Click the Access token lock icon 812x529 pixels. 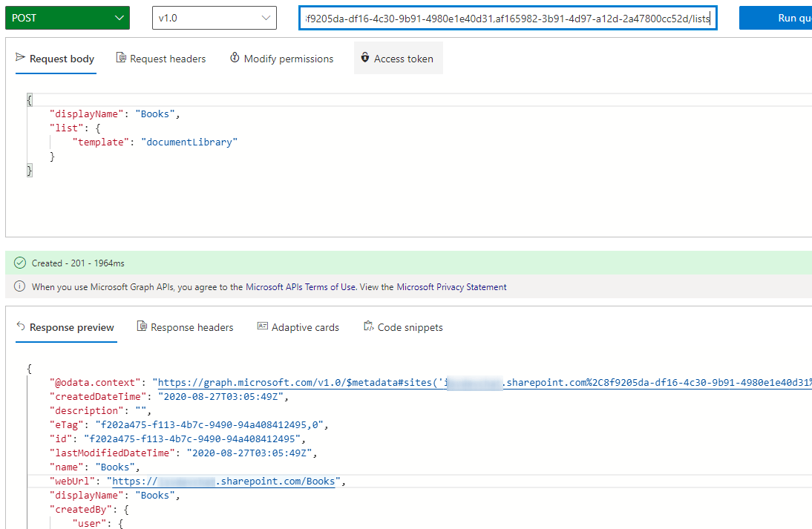click(364, 58)
